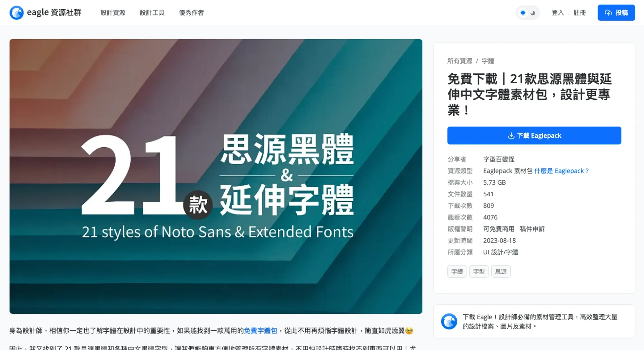
Task: Click the resource title 免費下載｜21款思源黑體
Action: (530, 95)
